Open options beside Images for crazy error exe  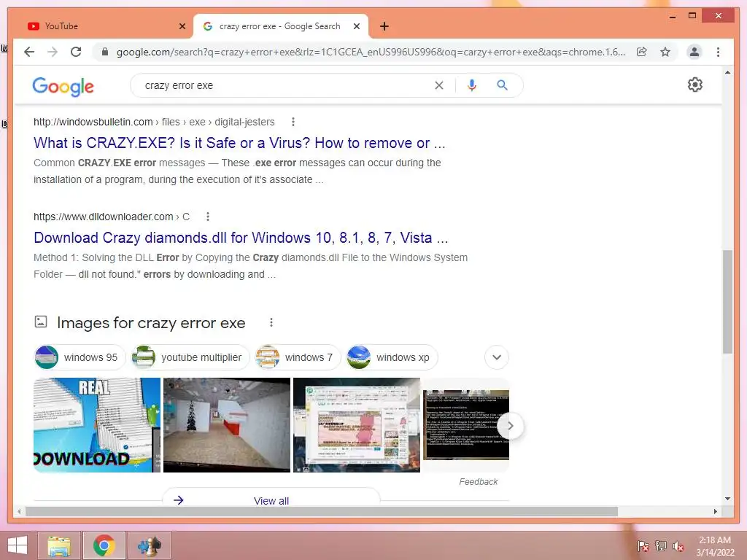(x=271, y=322)
